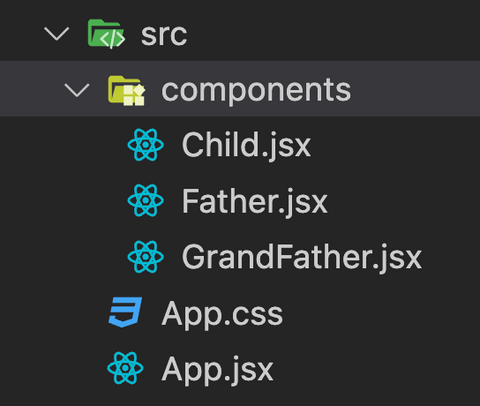The width and height of the screenshot is (480, 406).
Task: Click empty space in the src row
Action: pyautogui.click(x=333, y=33)
